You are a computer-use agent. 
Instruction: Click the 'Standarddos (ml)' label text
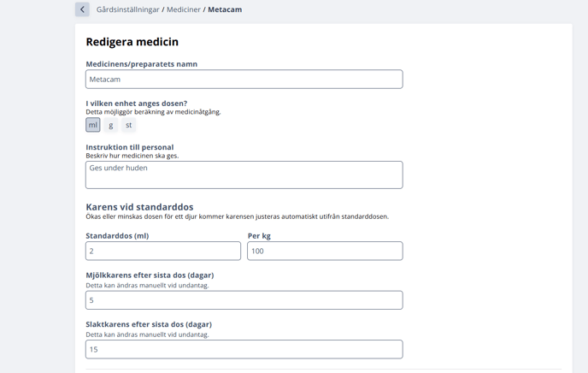117,236
